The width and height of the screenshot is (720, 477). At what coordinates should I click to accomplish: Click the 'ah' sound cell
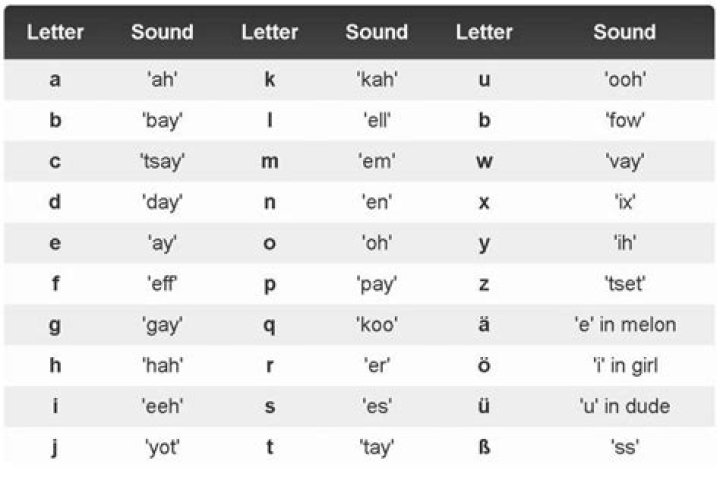point(162,79)
